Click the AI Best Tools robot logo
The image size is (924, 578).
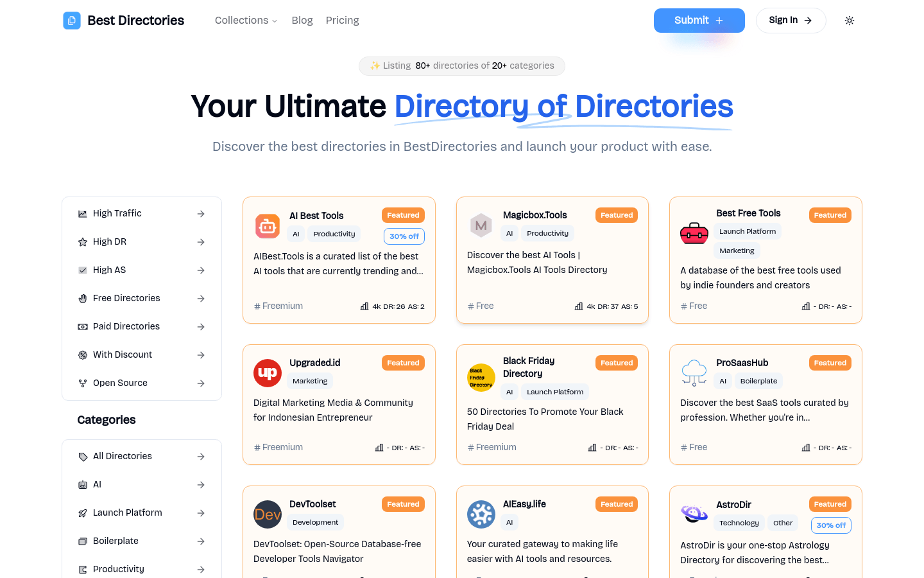268,225
